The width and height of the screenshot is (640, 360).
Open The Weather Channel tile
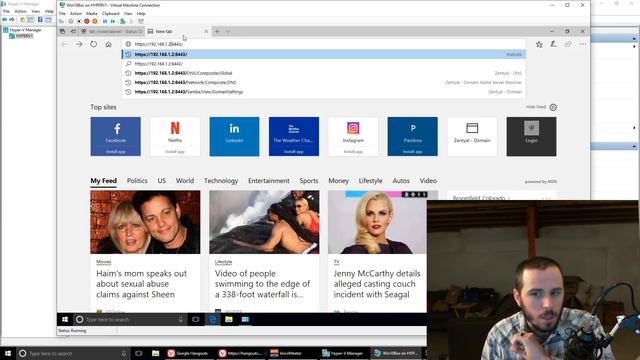coord(294,136)
